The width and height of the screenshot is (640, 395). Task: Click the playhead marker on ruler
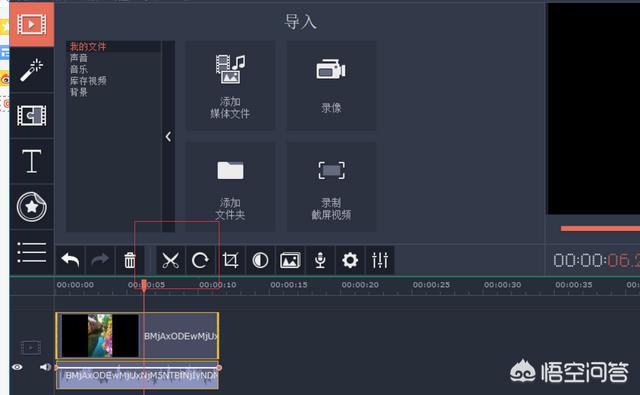(x=144, y=285)
